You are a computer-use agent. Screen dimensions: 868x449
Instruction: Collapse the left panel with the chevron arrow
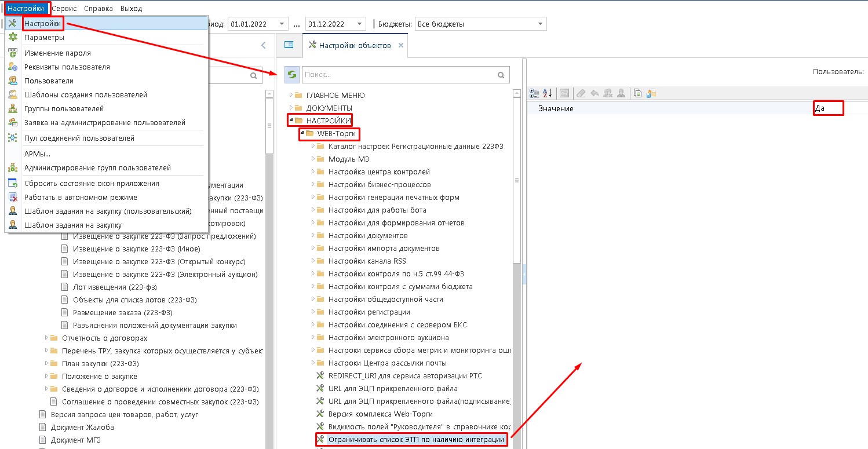[x=263, y=45]
